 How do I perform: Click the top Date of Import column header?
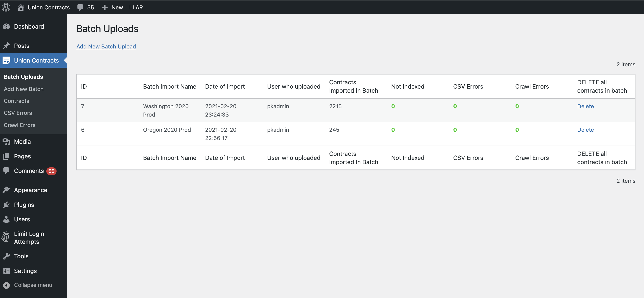pos(225,86)
